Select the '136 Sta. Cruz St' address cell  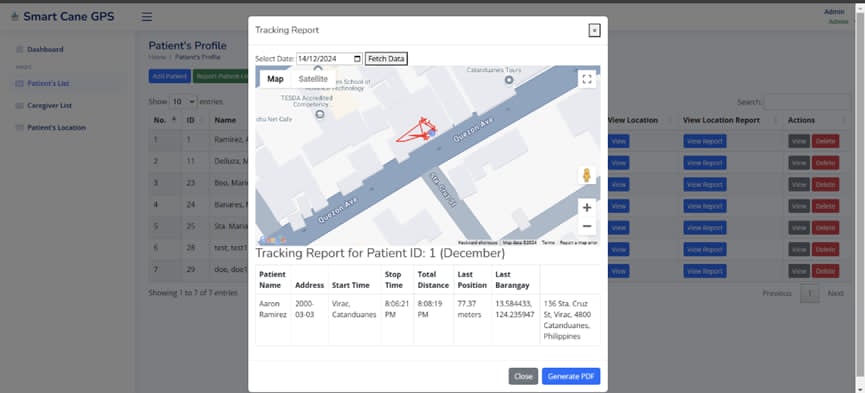570,320
